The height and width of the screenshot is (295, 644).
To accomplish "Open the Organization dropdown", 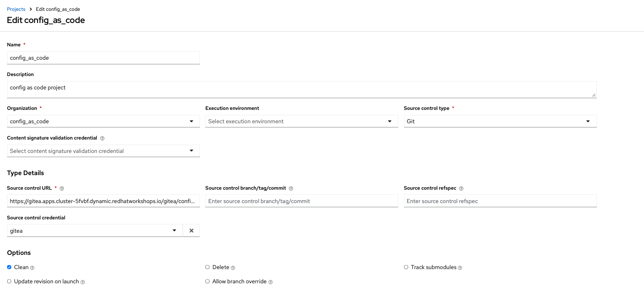I will tap(103, 121).
